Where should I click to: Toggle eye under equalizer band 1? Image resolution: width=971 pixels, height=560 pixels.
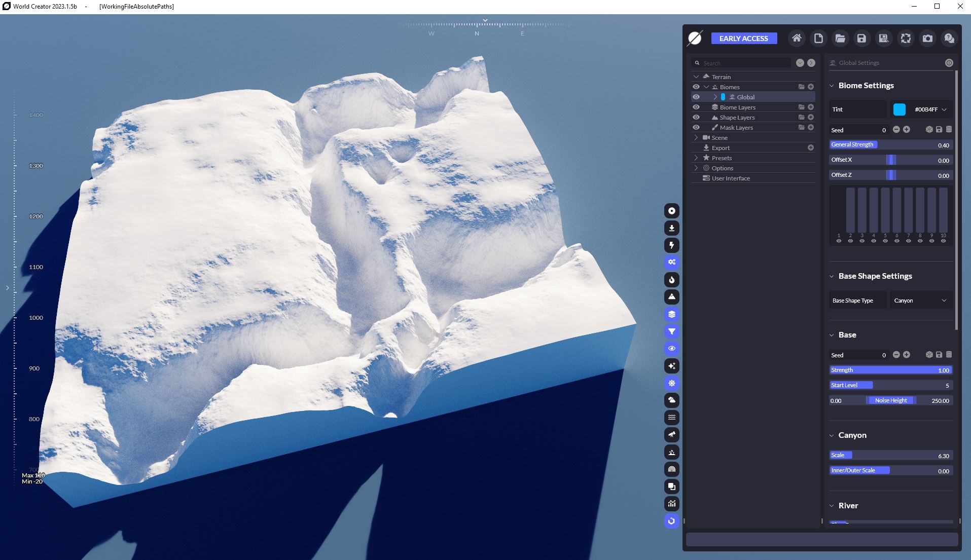839,241
